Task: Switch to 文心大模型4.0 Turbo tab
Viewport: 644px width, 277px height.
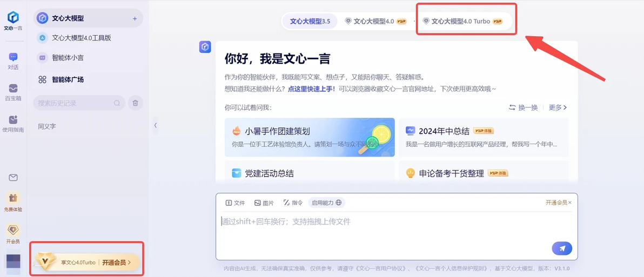Action: (462, 22)
